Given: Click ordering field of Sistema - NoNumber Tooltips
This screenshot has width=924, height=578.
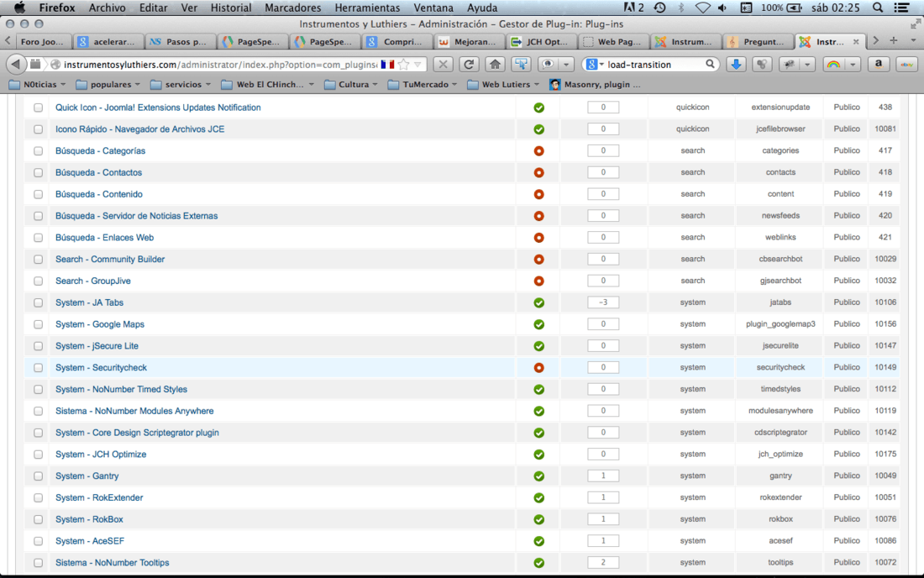Looking at the screenshot, I should point(603,562).
